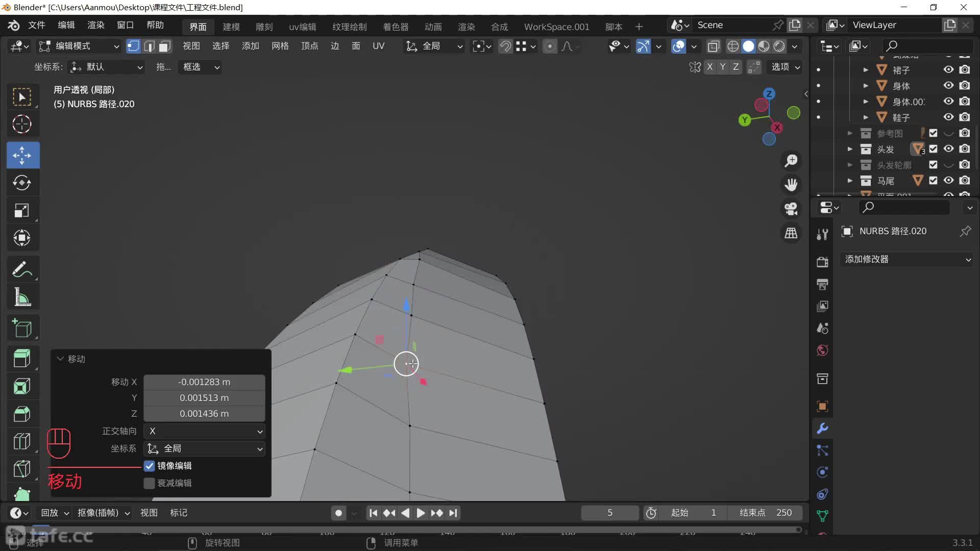
Task: Open the 编辑模式 mode dropdown
Action: point(80,46)
